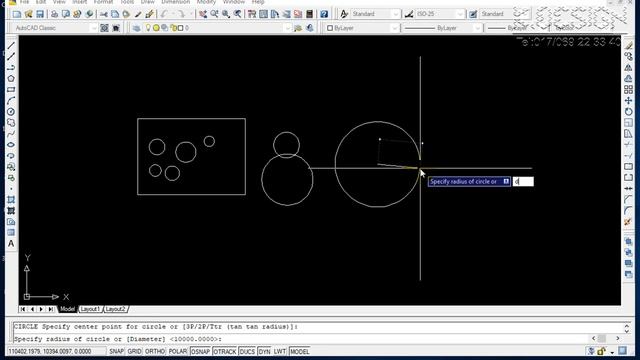The height and width of the screenshot is (360, 640).
Task: Toggle LWT lineweight display in status bar
Action: [280, 351]
